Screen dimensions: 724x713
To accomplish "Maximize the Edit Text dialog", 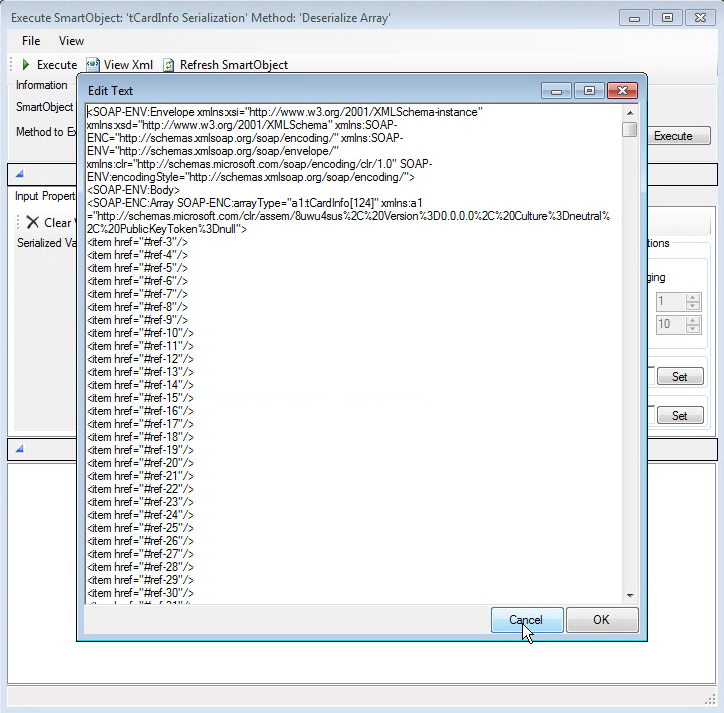I will (590, 91).
